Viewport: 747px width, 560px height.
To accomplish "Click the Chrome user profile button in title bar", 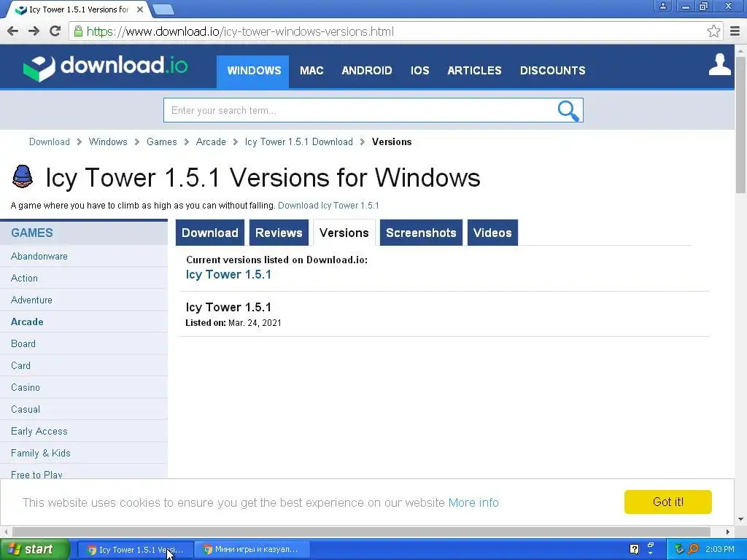I will coord(662,6).
